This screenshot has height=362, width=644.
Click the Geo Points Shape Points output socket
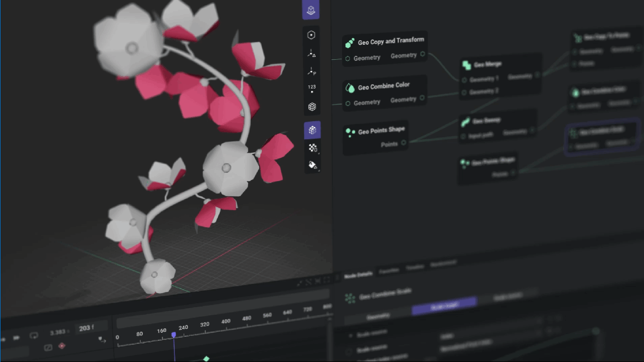[404, 143]
